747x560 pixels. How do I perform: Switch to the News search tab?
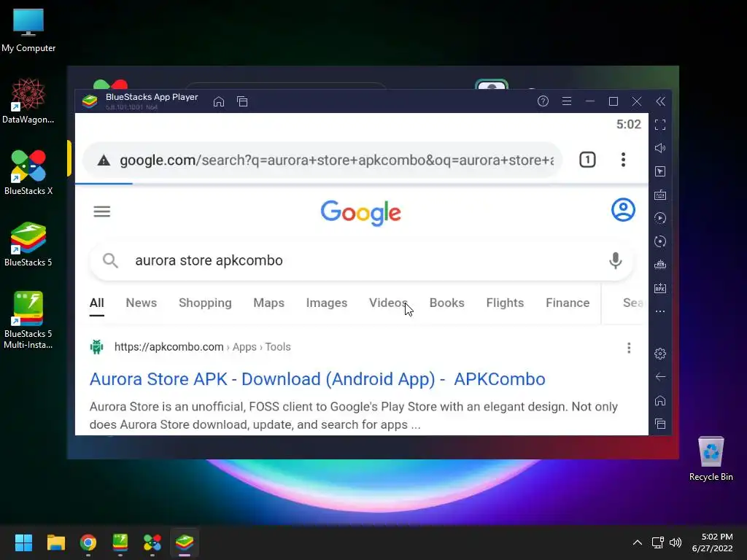(x=141, y=303)
